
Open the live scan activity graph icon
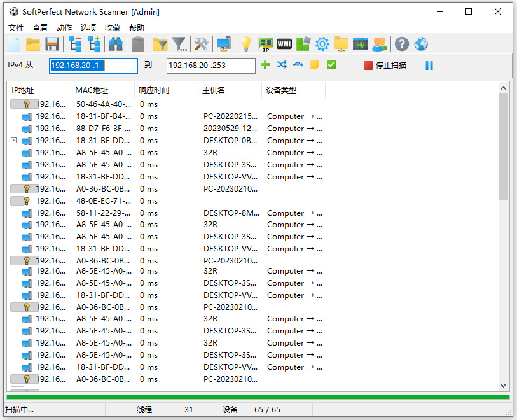tap(361, 44)
